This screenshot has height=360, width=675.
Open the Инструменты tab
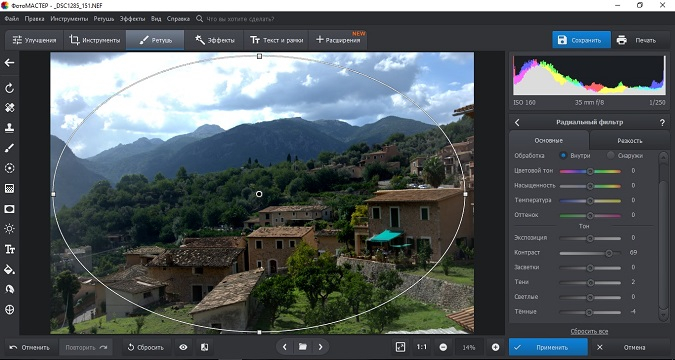coord(95,40)
